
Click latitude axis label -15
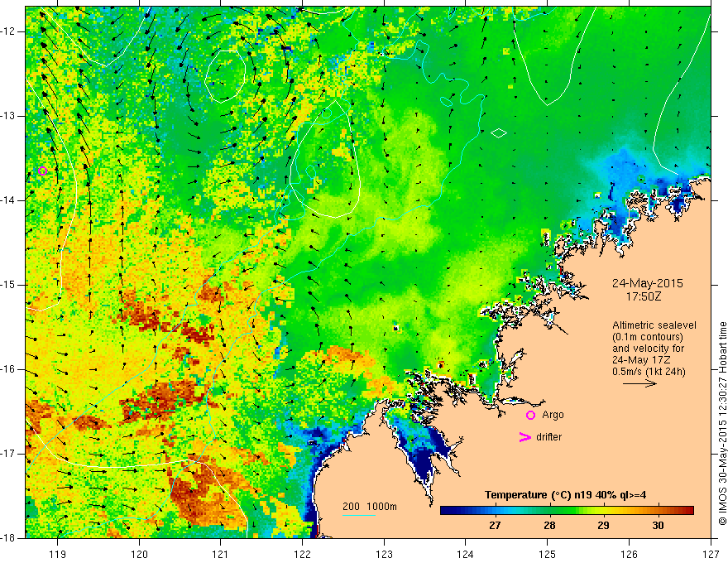click(9, 285)
